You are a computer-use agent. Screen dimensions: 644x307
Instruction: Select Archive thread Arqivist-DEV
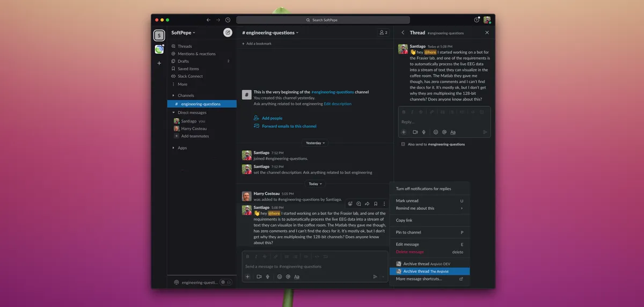click(429, 264)
